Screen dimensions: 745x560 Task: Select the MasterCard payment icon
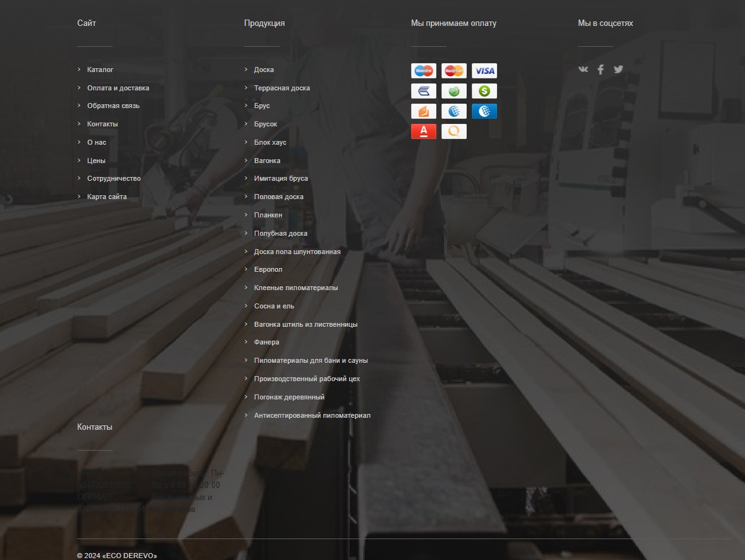click(x=453, y=71)
